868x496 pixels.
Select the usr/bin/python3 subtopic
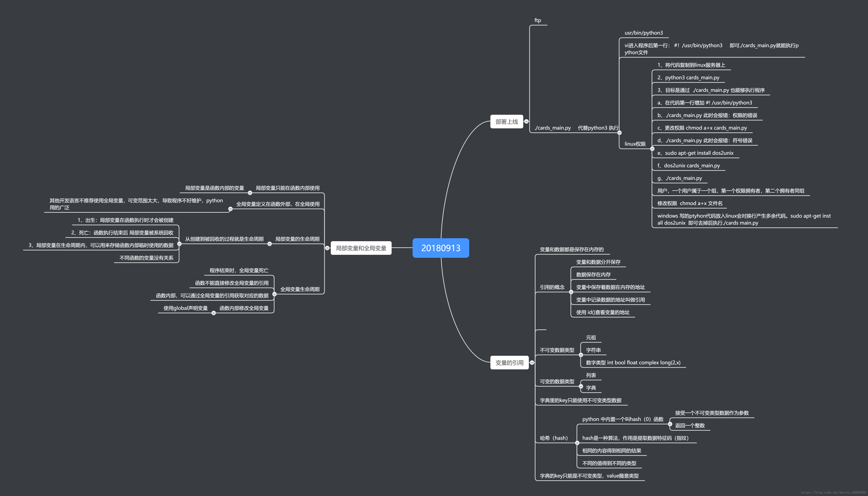pos(643,33)
